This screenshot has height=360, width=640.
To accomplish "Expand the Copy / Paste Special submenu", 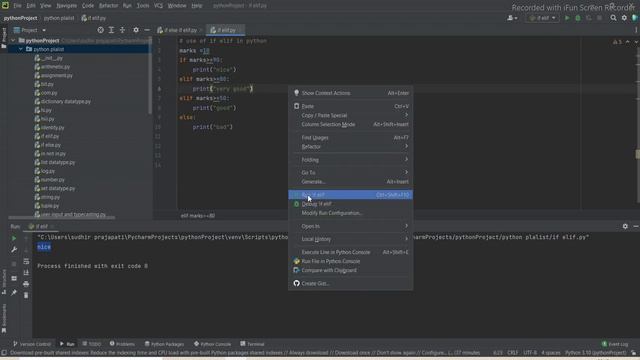I will [351, 116].
